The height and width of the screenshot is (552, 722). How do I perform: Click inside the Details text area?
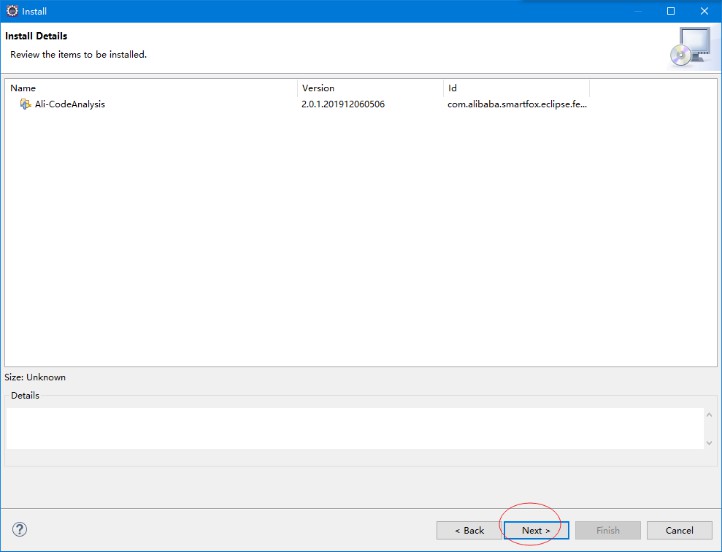click(x=355, y=428)
